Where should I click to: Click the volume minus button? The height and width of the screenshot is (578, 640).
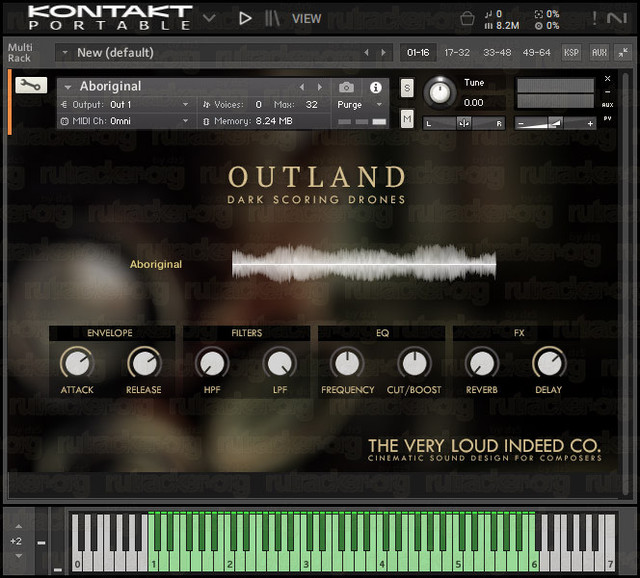point(521,123)
